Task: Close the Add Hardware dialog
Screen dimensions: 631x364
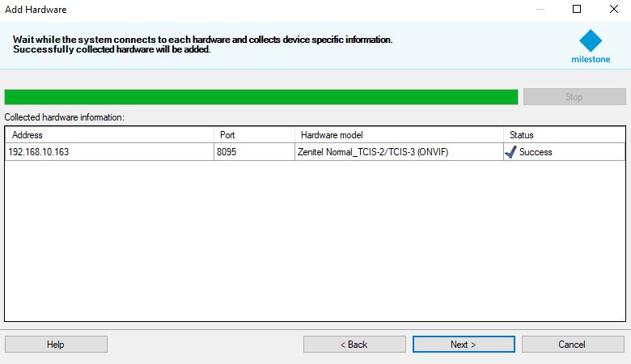Action: pyautogui.click(x=612, y=10)
